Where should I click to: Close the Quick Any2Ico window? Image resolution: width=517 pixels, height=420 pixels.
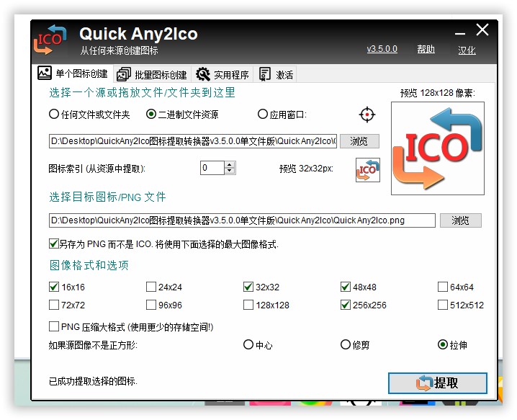[482, 30]
